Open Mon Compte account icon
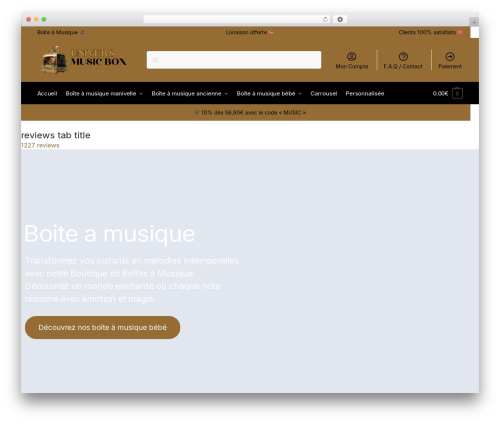Viewport: 500px width, 423px height. pyautogui.click(x=352, y=56)
